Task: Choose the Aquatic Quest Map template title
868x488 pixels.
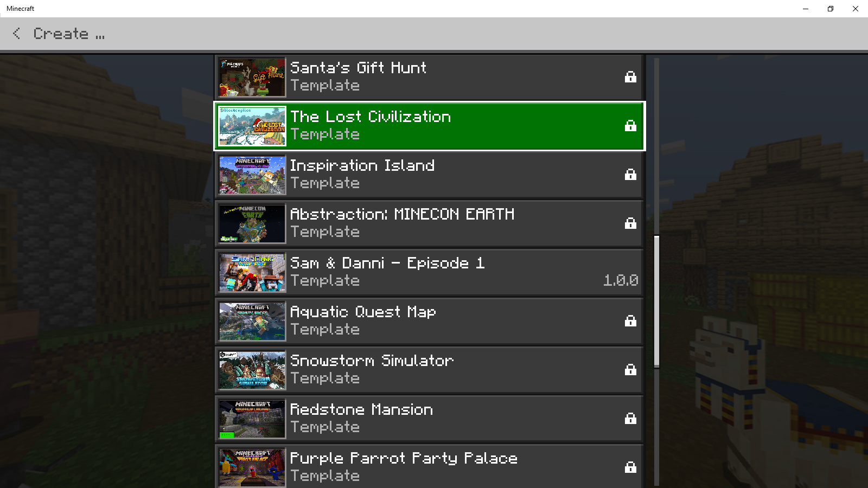Action: pyautogui.click(x=363, y=312)
